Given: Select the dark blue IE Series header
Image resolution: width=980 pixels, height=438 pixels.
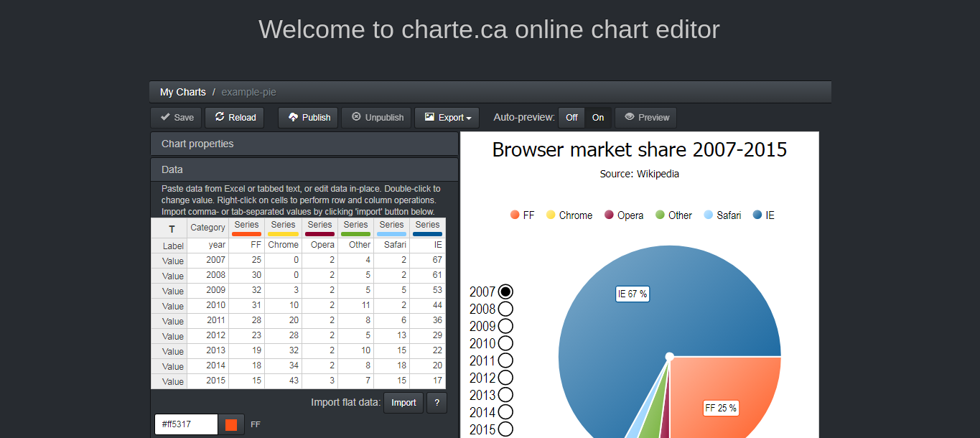Looking at the screenshot, I should [428, 228].
